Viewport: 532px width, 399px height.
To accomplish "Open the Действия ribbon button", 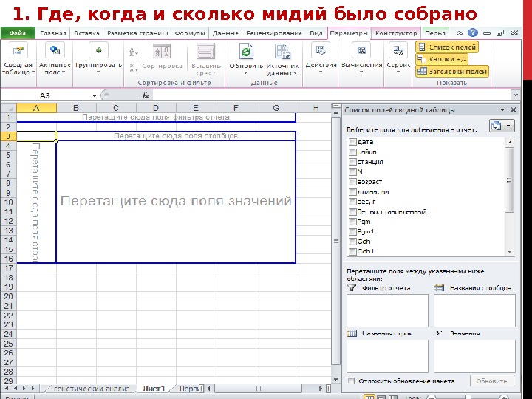I will [x=321, y=58].
